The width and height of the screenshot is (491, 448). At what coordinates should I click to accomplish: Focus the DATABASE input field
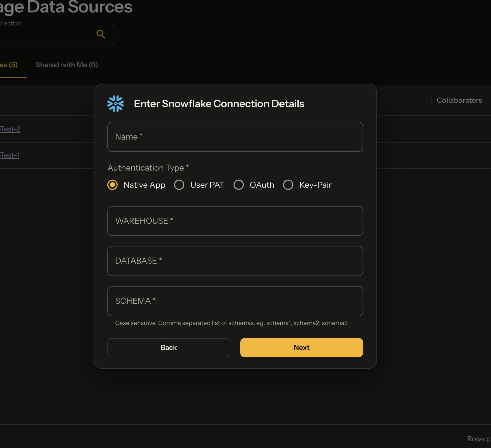click(x=235, y=261)
